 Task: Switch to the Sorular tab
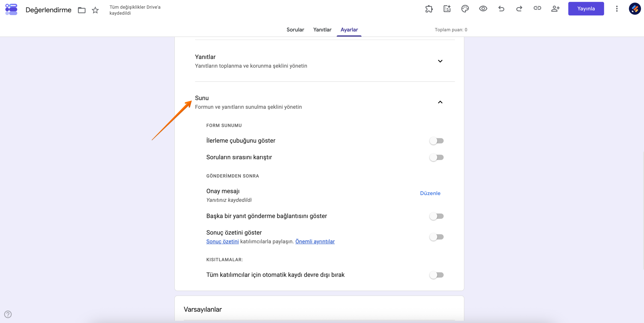tap(295, 30)
